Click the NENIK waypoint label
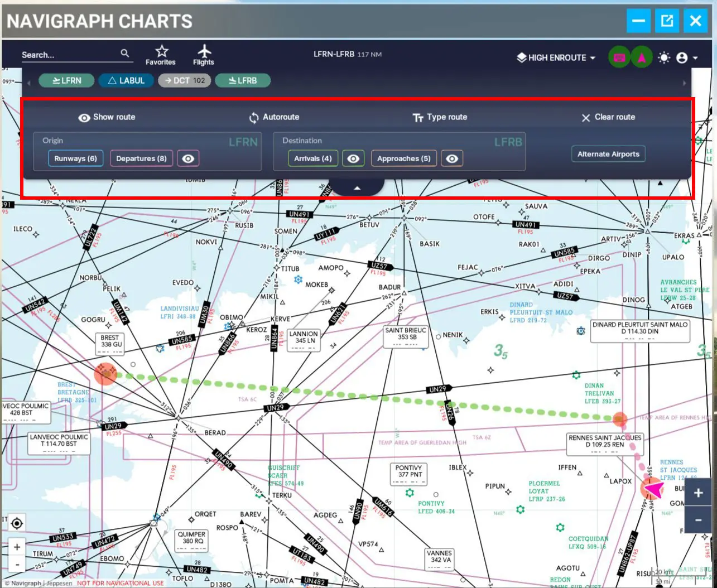The image size is (717, 588). [453, 335]
